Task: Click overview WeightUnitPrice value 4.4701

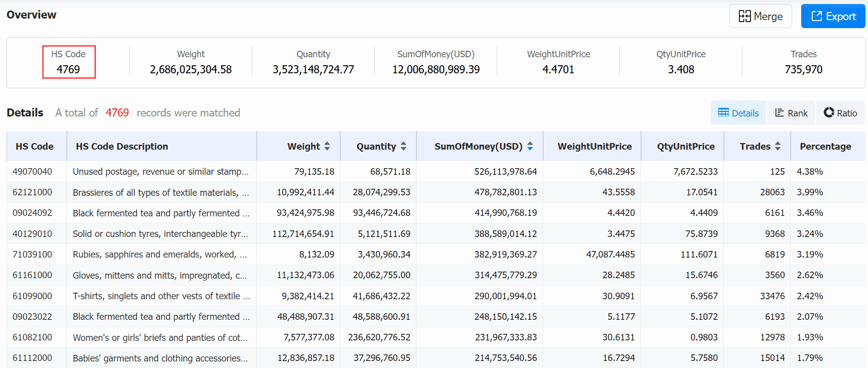Action: click(x=559, y=69)
